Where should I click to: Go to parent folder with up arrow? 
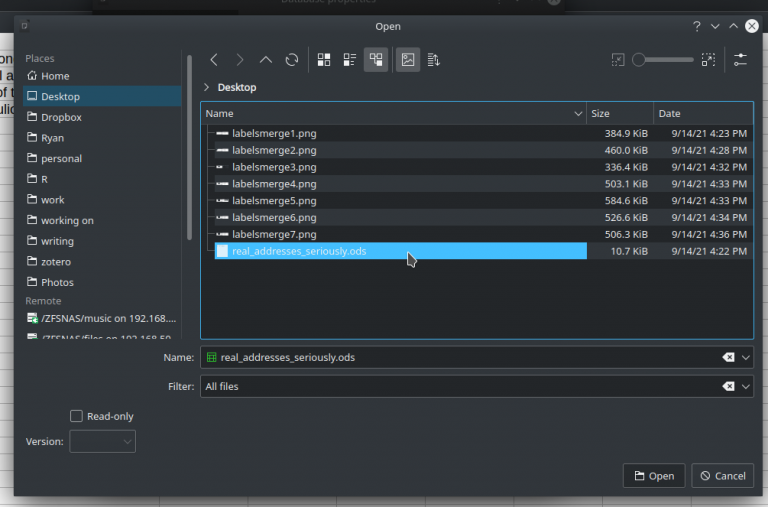(x=265, y=60)
